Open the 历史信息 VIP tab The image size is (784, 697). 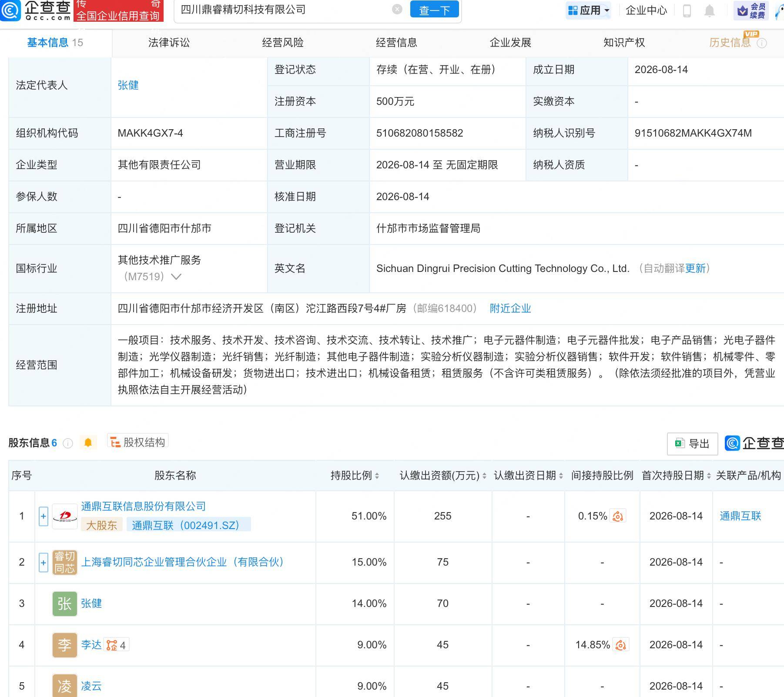point(730,43)
